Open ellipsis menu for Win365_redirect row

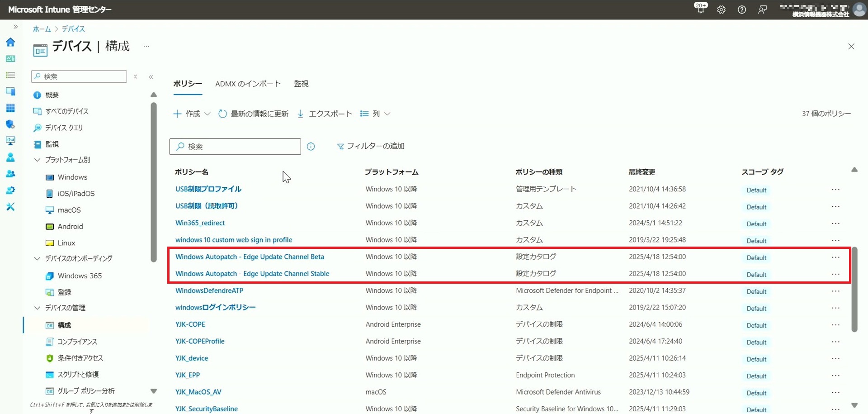coord(835,224)
